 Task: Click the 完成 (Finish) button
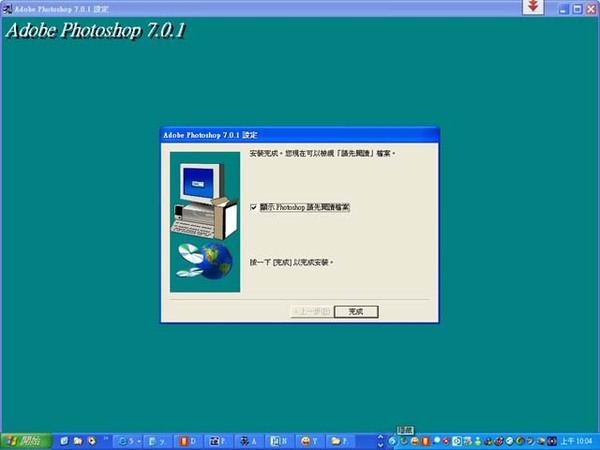(x=356, y=311)
